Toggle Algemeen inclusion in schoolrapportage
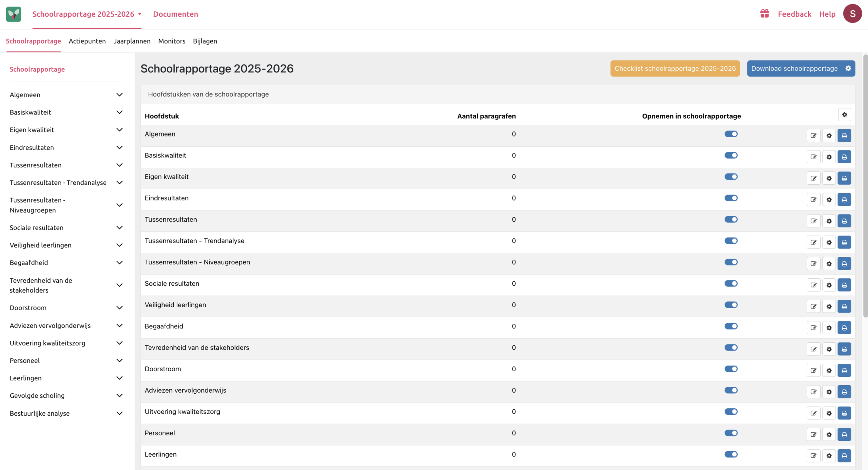This screenshot has height=470, width=868. click(731, 134)
